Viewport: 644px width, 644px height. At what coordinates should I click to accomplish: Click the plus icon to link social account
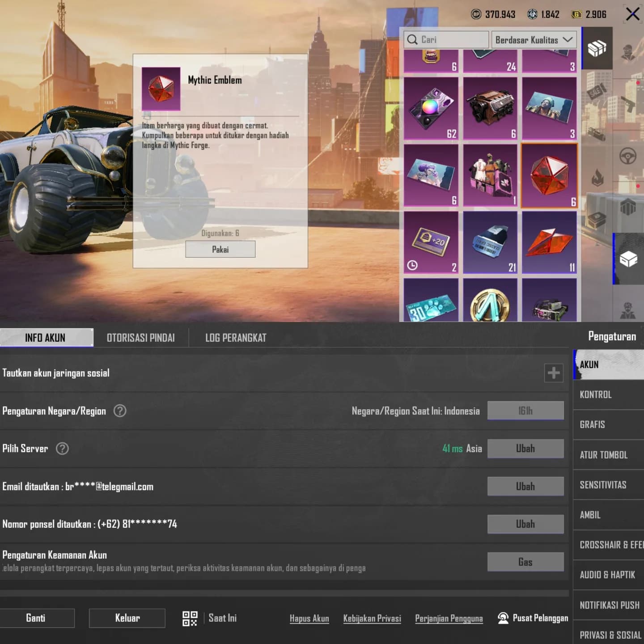coord(554,373)
